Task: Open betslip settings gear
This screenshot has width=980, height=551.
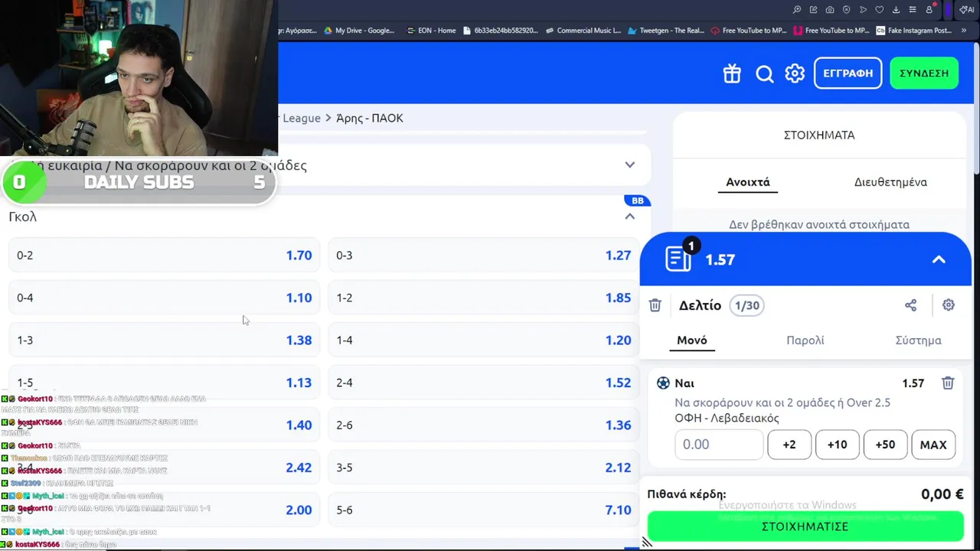Action: click(949, 305)
